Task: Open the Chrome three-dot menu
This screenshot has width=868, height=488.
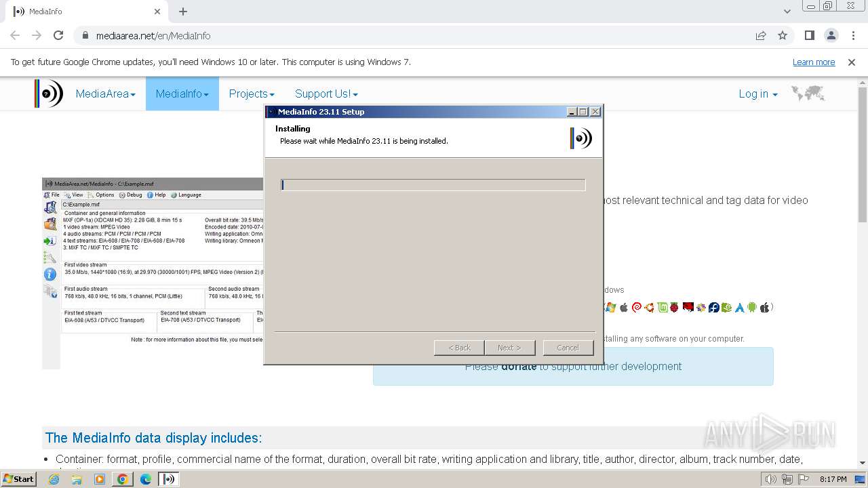Action: coord(852,35)
